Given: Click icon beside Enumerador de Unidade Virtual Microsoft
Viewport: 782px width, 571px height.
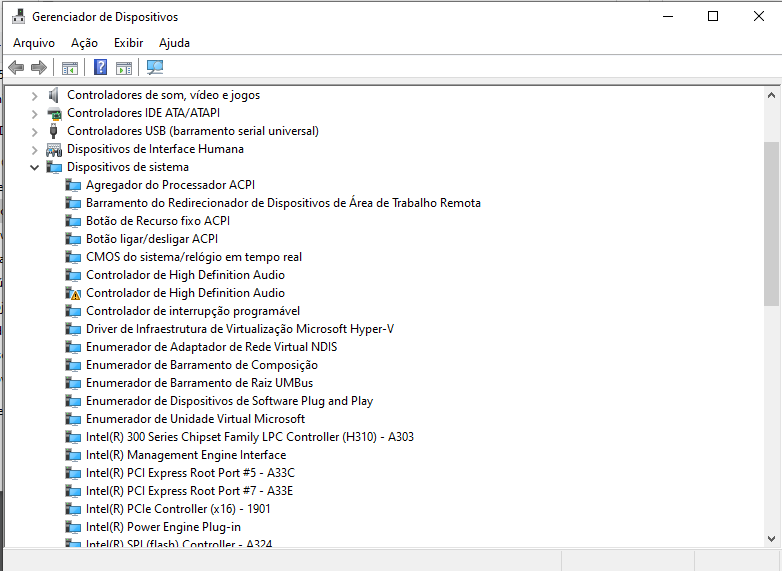Looking at the screenshot, I should (x=73, y=419).
